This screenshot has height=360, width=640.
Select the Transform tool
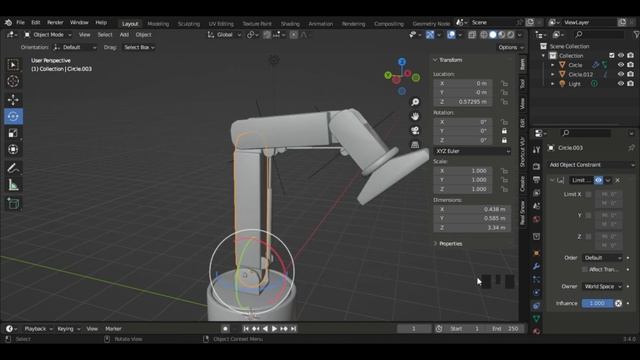point(13,149)
